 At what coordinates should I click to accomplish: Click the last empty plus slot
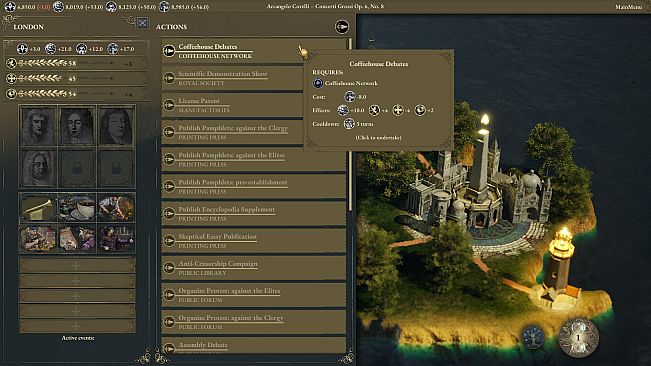[x=77, y=326]
